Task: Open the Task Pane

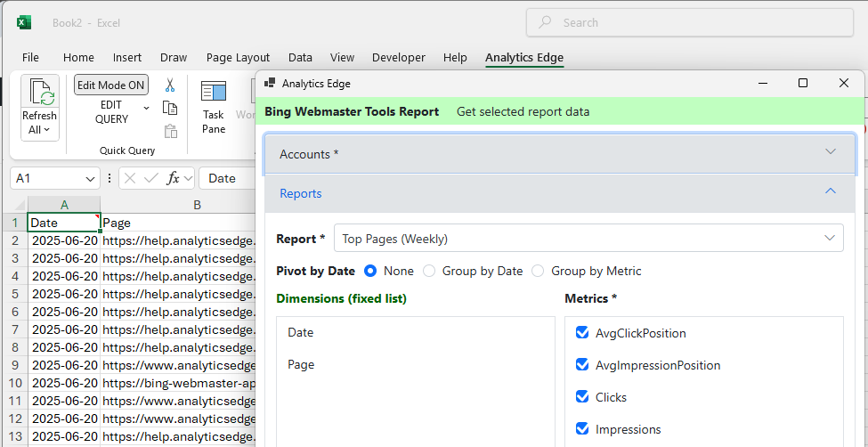Action: click(214, 106)
